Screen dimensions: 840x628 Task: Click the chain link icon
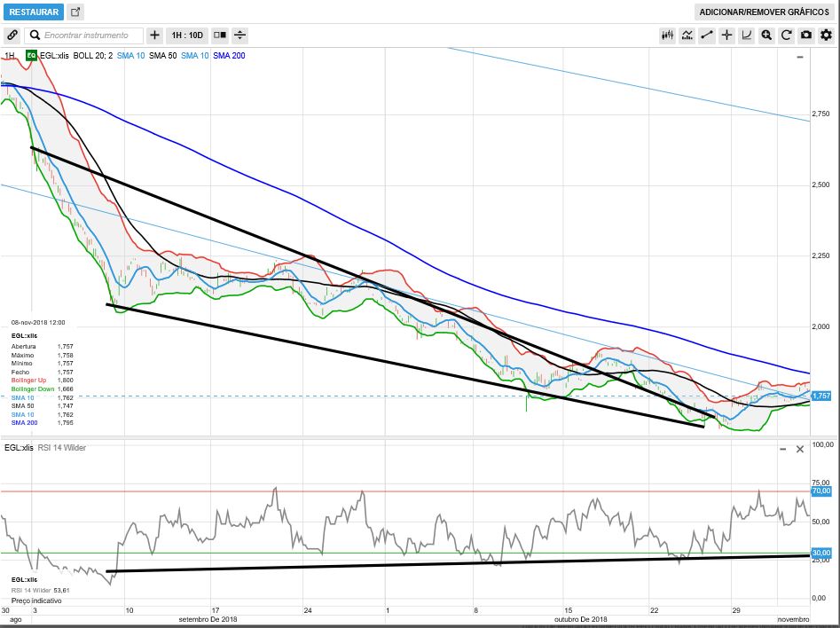12,35
